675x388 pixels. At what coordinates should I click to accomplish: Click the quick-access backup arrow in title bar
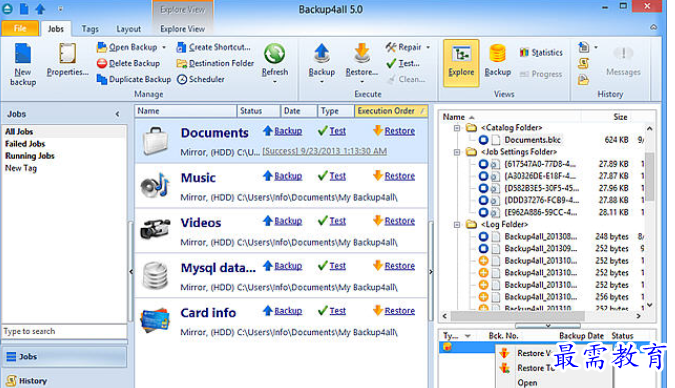[40, 9]
